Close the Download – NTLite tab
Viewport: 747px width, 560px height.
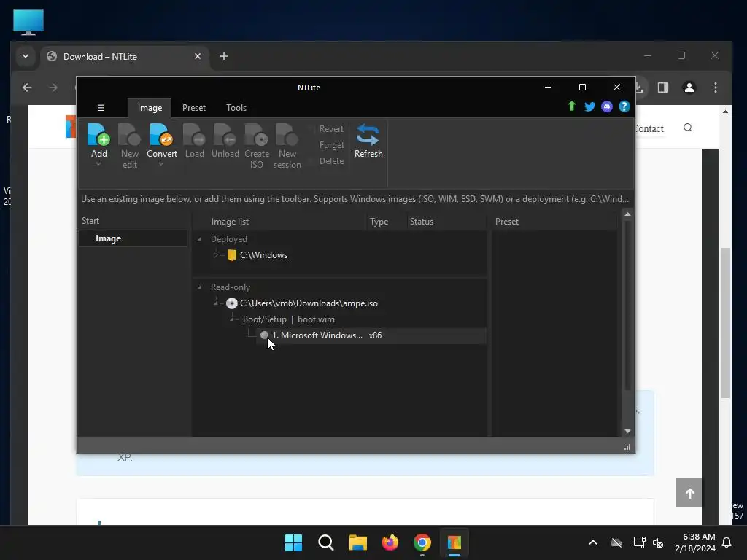(x=197, y=56)
